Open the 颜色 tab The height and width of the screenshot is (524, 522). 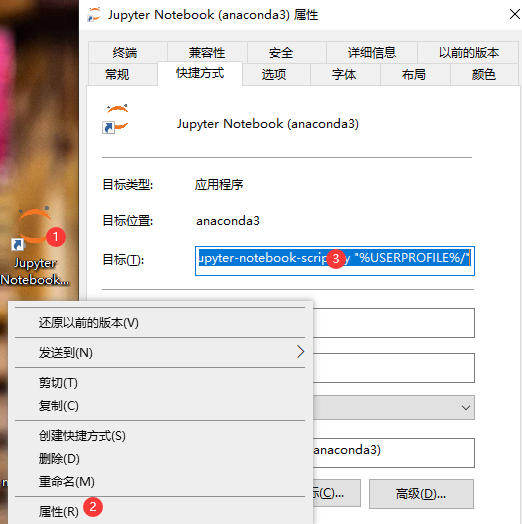pos(483,74)
